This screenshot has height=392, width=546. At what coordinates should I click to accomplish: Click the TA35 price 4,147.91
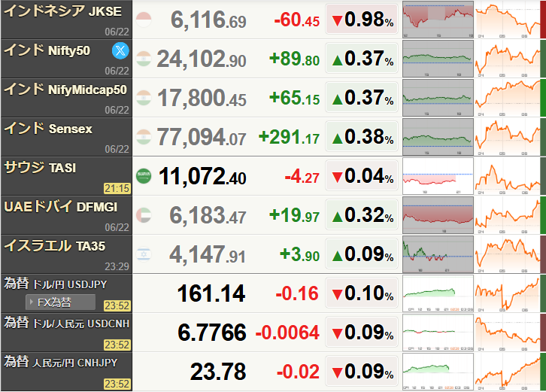[208, 255]
